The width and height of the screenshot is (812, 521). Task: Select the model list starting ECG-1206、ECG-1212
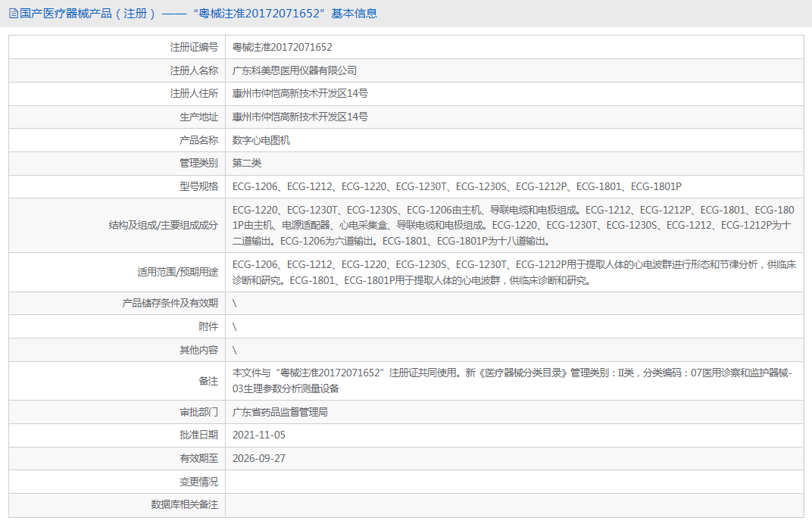[457, 186]
